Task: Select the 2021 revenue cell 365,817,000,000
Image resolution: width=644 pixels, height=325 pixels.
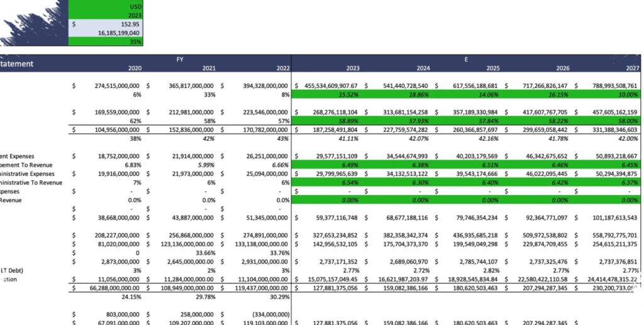Action: click(191, 85)
